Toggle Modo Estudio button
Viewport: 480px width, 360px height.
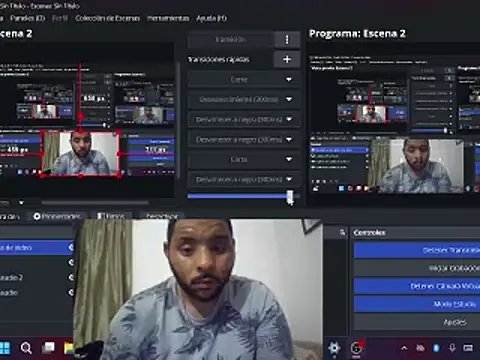417,304
